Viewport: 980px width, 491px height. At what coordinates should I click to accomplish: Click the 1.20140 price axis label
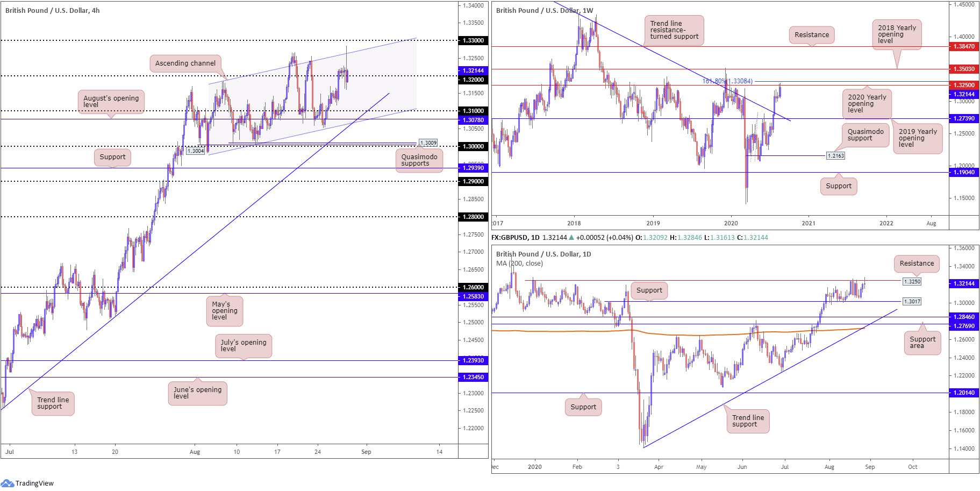tap(964, 393)
